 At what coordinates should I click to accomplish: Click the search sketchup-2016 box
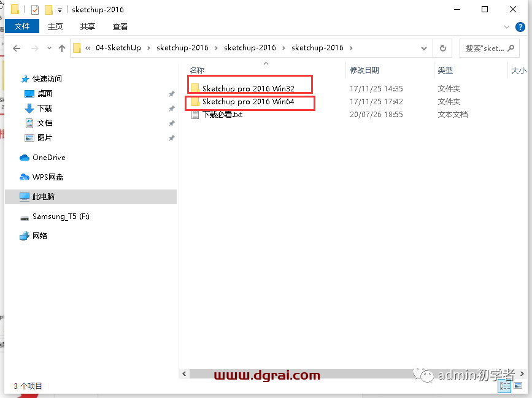pyautogui.click(x=490, y=48)
